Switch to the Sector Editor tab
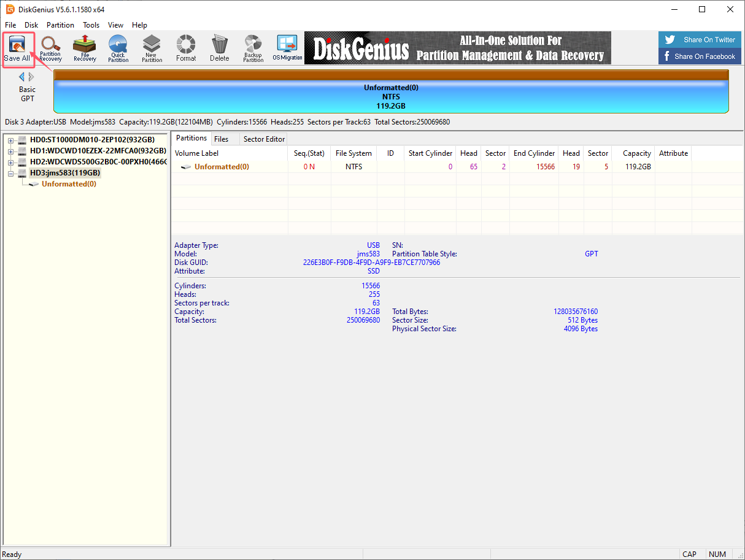745x560 pixels. pos(264,139)
